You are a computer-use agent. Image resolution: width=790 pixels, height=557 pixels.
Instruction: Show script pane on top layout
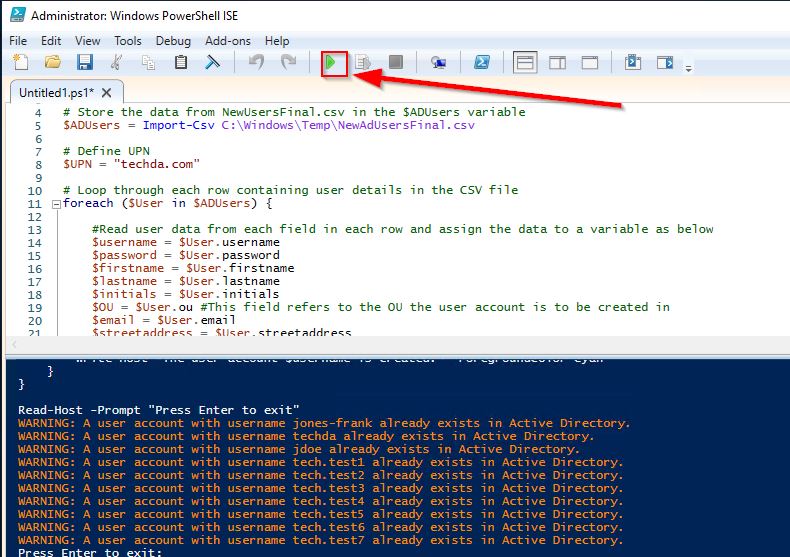525,63
